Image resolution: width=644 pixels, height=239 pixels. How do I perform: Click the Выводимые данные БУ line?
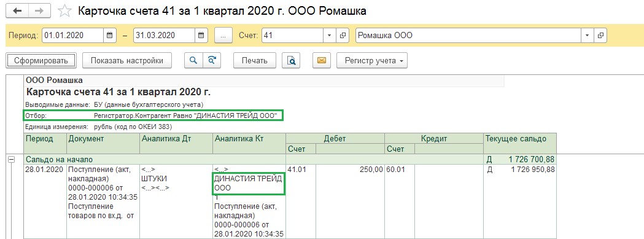(x=114, y=104)
